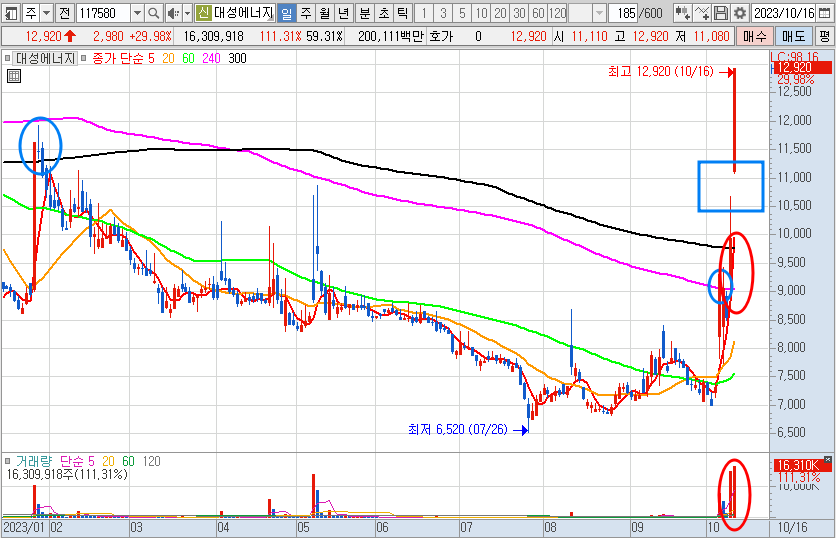
Task: Click the 매수 buy button
Action: pos(754,36)
